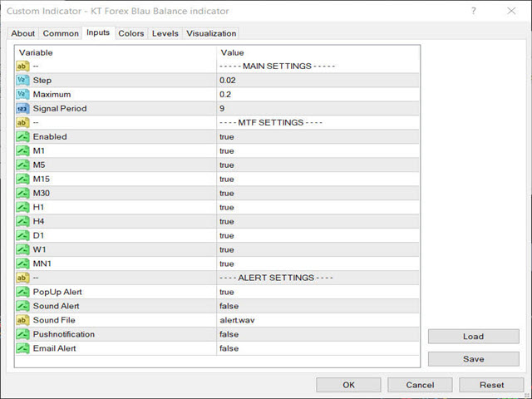Click the help question mark icon
Screen dimensions: 532x399
coord(473,11)
